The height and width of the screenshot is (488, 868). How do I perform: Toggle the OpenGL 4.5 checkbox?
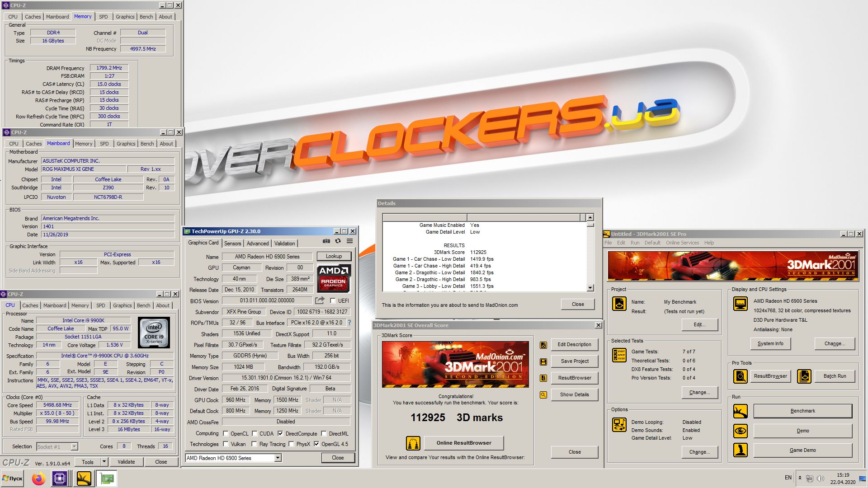click(x=316, y=444)
